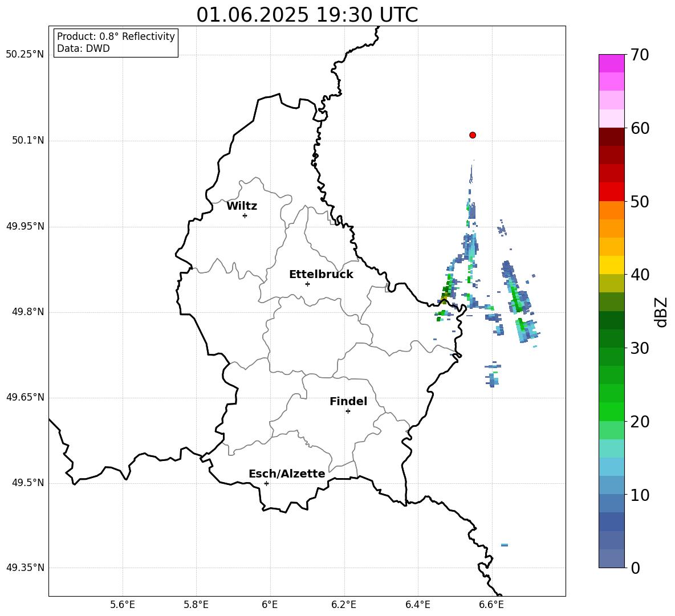The image size is (675, 616).
Task: Pick the light blue colorbar swatch just above 10
Action: click(x=611, y=486)
